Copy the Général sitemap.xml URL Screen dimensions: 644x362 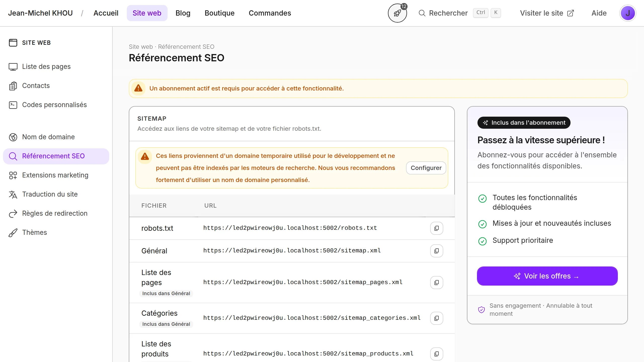(436, 251)
